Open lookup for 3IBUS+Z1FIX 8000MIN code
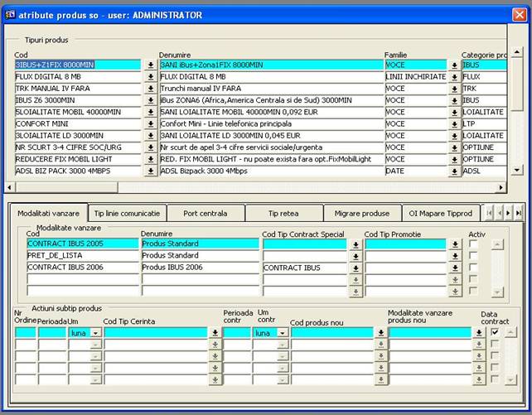 (x=151, y=65)
